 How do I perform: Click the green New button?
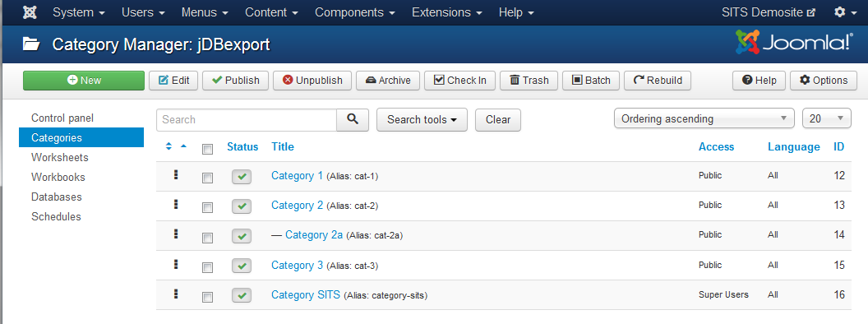[84, 81]
